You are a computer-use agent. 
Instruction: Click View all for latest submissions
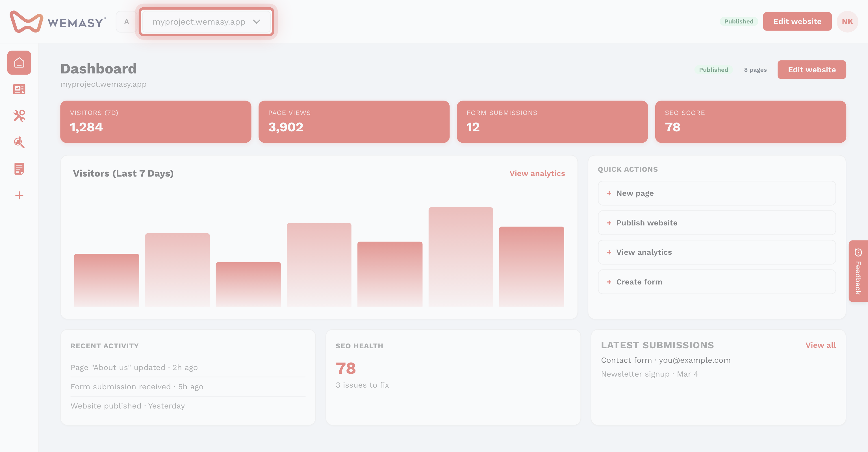tap(821, 345)
